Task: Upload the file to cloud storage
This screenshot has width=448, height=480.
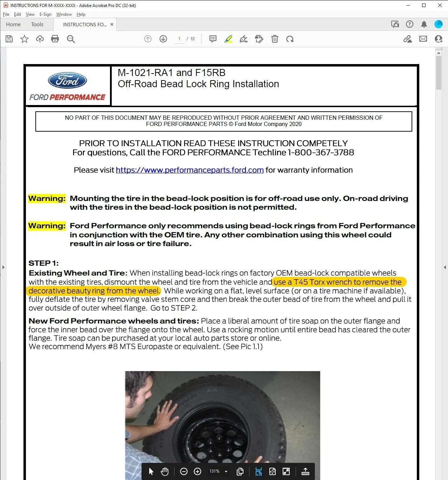Action: [40, 39]
